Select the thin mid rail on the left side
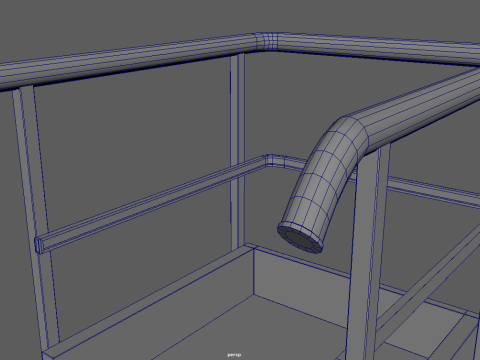The image size is (480, 360). pyautogui.click(x=152, y=203)
